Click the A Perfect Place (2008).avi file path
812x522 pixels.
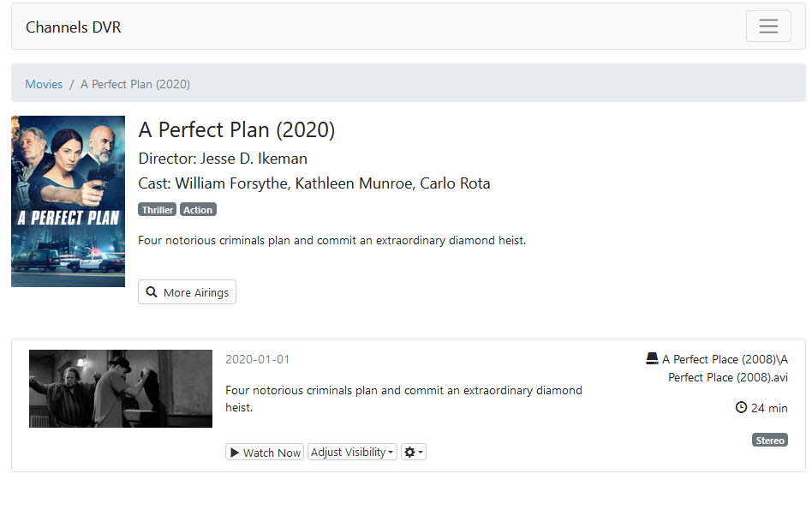726,369
